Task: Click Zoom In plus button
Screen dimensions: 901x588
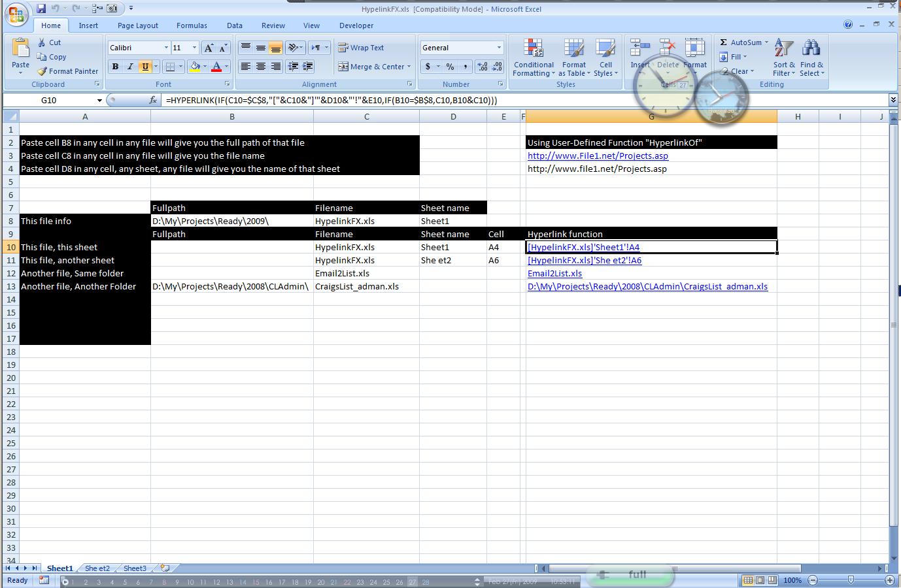Action: (890, 580)
